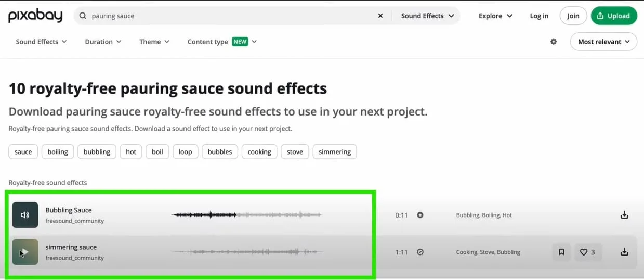Select the boiling tag chip
This screenshot has width=644, height=280.
pos(58,152)
